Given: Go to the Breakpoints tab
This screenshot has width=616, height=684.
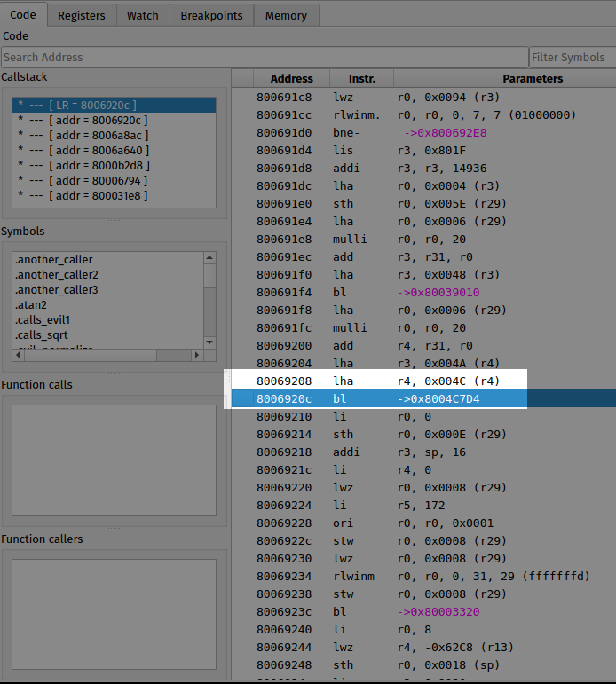Looking at the screenshot, I should pos(212,15).
